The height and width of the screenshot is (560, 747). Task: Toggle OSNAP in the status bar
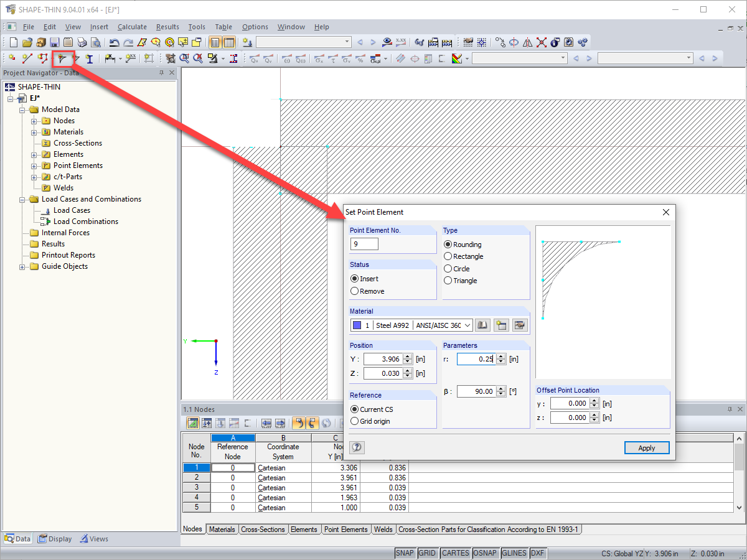[x=485, y=553]
